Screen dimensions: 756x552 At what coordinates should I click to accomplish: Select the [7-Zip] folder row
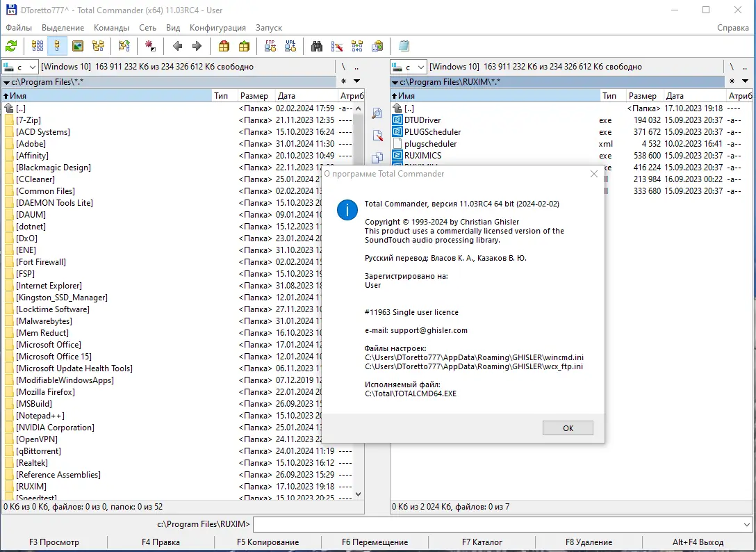pos(179,120)
